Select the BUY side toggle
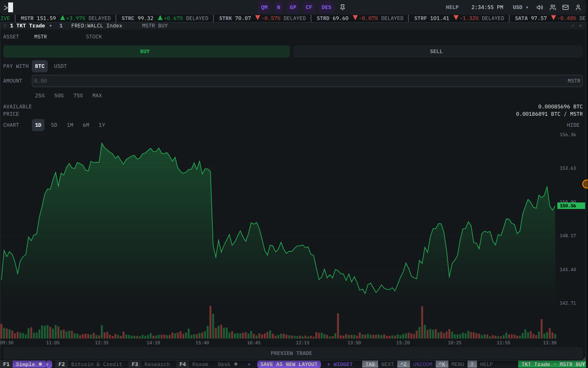588x368 pixels. tap(147, 52)
